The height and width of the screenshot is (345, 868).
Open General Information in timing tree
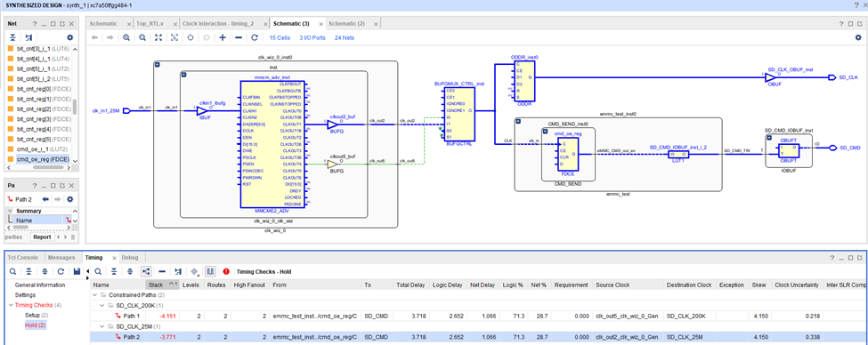[x=40, y=285]
